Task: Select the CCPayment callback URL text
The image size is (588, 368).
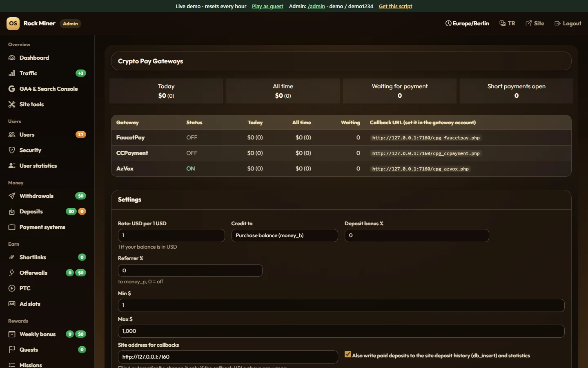Action: 426,153
